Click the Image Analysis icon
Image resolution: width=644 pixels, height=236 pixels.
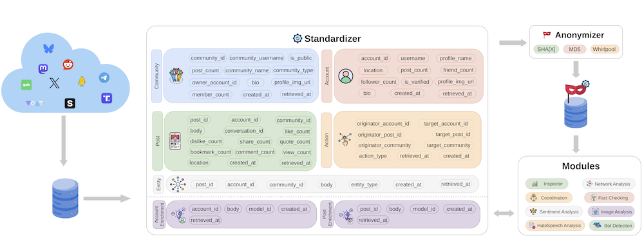click(595, 211)
